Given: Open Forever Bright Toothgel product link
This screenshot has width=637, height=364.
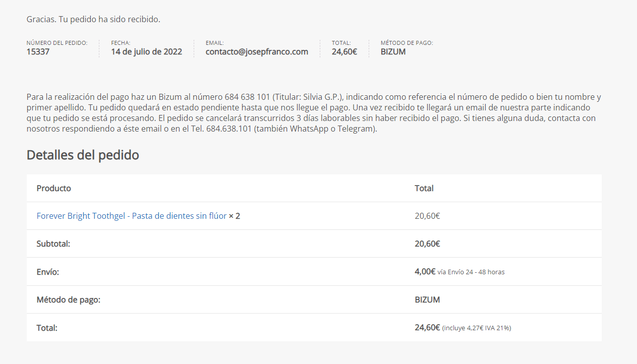Looking at the screenshot, I should (132, 216).
